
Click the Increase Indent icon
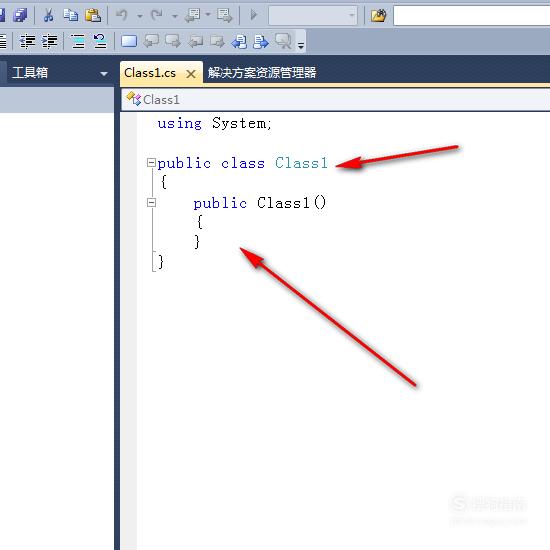[x=49, y=41]
